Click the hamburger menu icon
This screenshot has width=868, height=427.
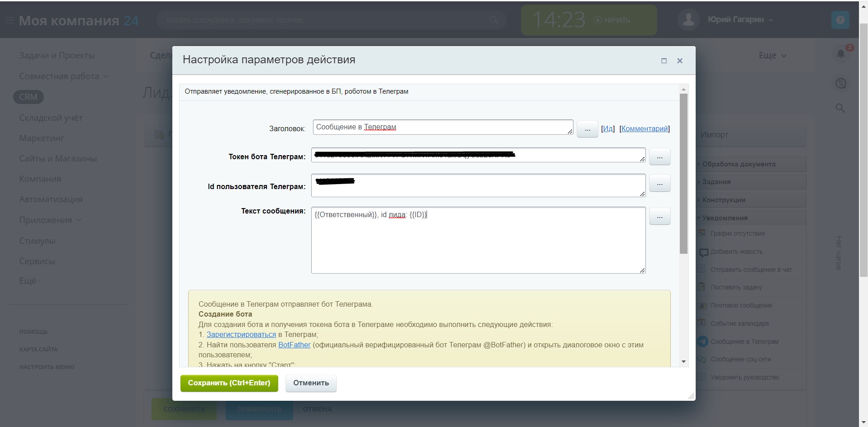(9, 20)
